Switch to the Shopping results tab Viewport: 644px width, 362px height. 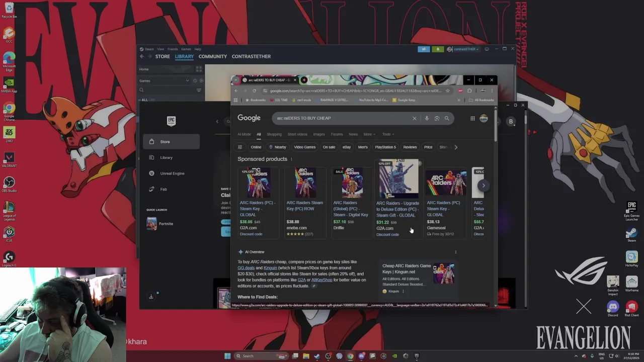coord(274,134)
